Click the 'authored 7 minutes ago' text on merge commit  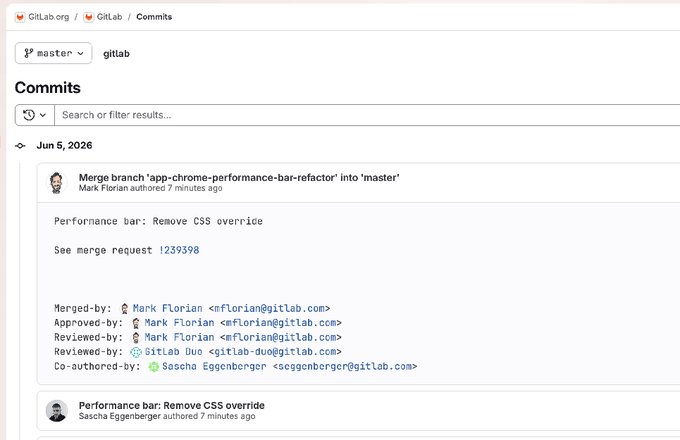[x=176, y=188]
